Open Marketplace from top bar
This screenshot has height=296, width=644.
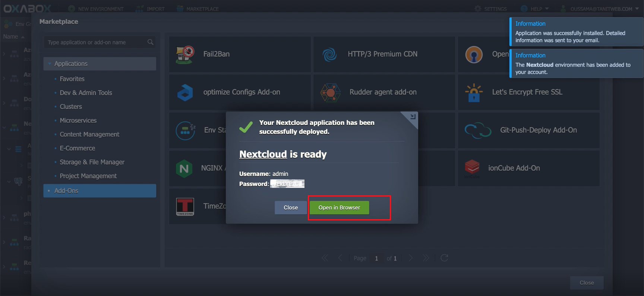pos(198,9)
